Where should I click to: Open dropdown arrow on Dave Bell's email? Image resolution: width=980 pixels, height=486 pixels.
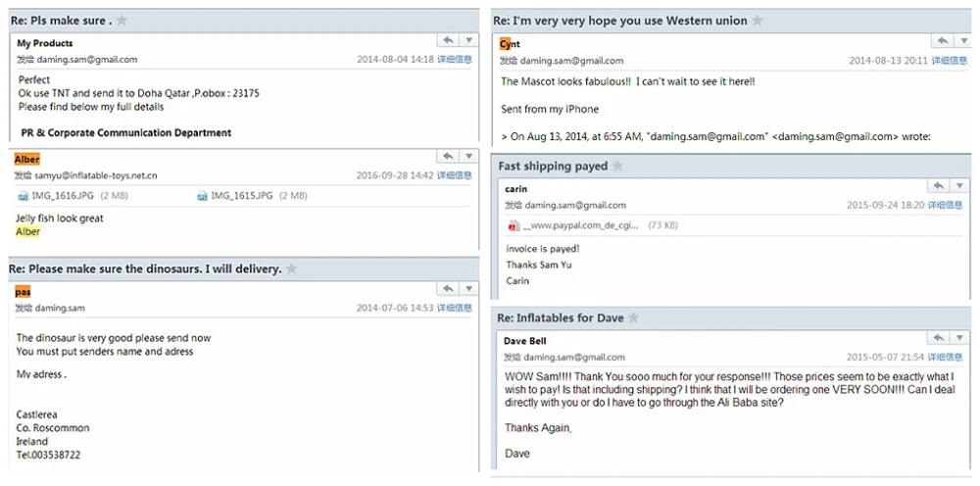(959, 339)
